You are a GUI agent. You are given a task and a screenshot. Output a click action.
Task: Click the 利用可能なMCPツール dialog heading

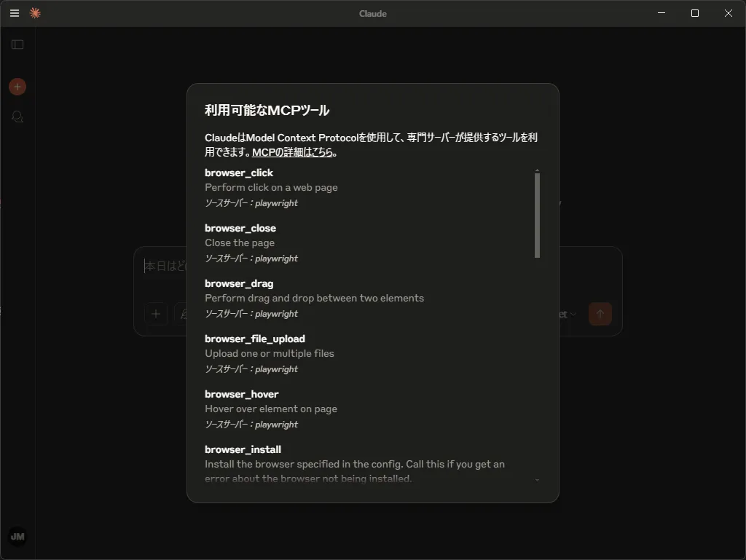[x=267, y=110]
